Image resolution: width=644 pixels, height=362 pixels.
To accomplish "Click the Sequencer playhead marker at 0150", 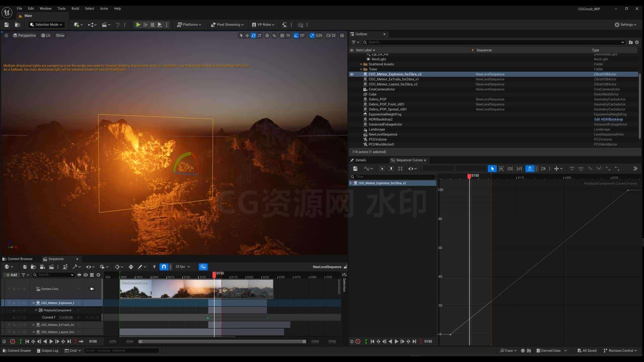I will pyautogui.click(x=214, y=275).
